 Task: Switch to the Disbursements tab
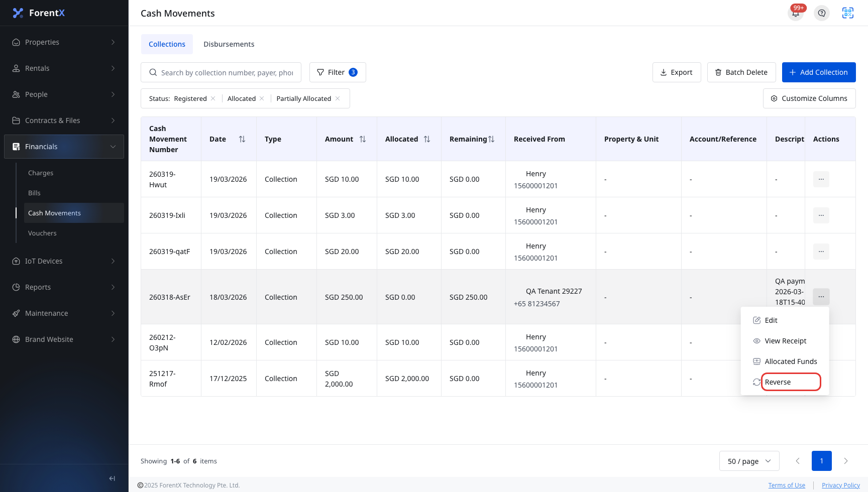(x=229, y=44)
